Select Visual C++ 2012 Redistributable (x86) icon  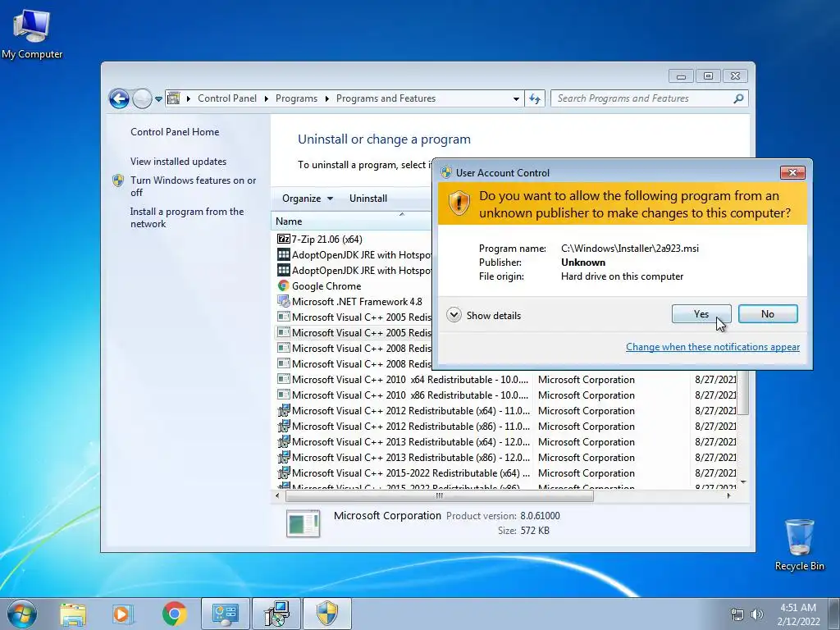[x=283, y=426]
